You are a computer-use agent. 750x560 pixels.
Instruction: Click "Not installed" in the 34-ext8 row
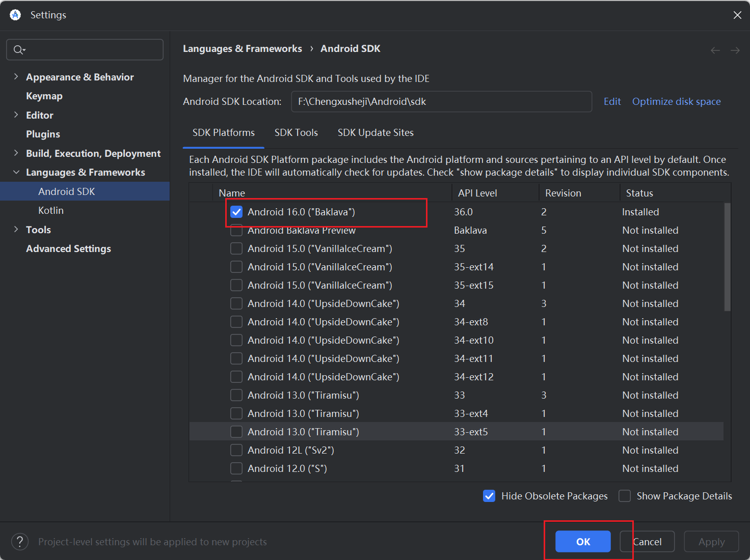tap(650, 322)
